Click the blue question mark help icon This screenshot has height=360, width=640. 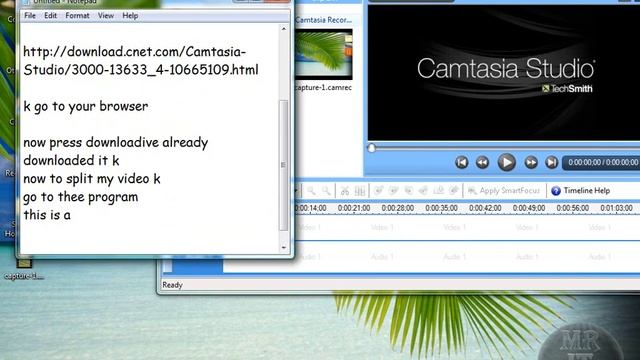tap(556, 191)
